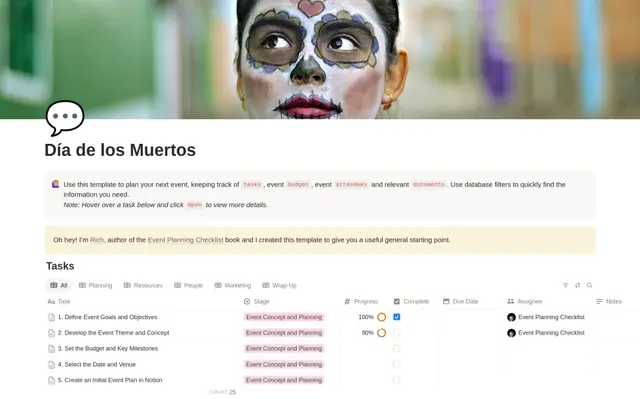Image resolution: width=640 pixels, height=399 pixels.
Task: Click the Assignee column people icon
Action: coord(511,301)
